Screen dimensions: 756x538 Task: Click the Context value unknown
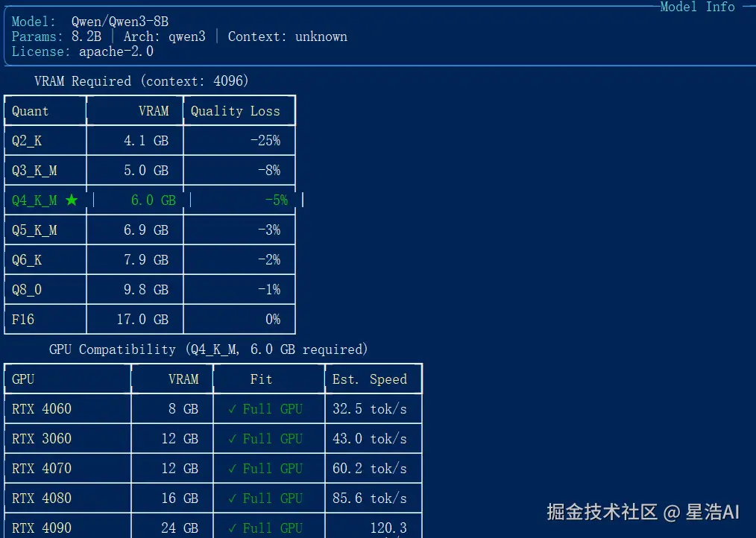click(x=321, y=37)
